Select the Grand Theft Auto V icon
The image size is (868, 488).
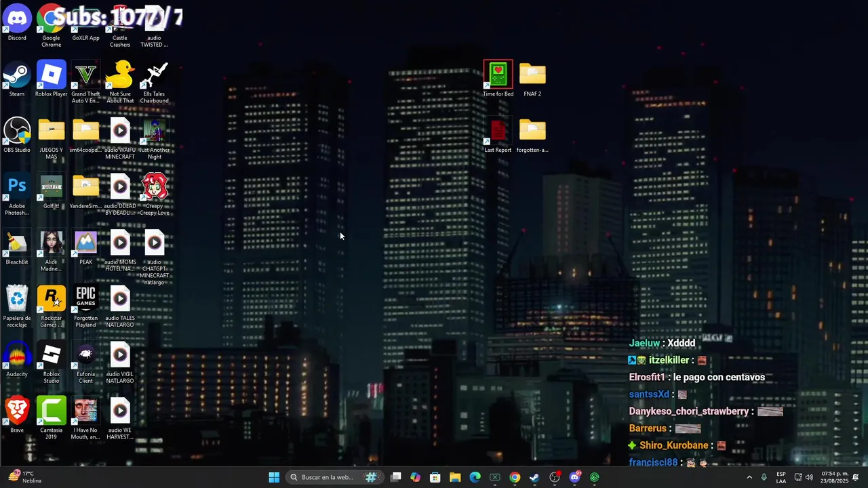(x=85, y=82)
